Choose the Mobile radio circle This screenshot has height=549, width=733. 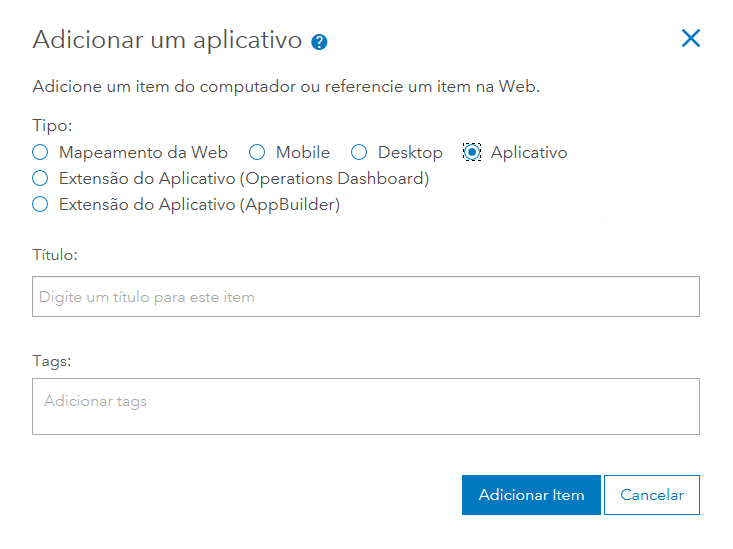pos(257,153)
